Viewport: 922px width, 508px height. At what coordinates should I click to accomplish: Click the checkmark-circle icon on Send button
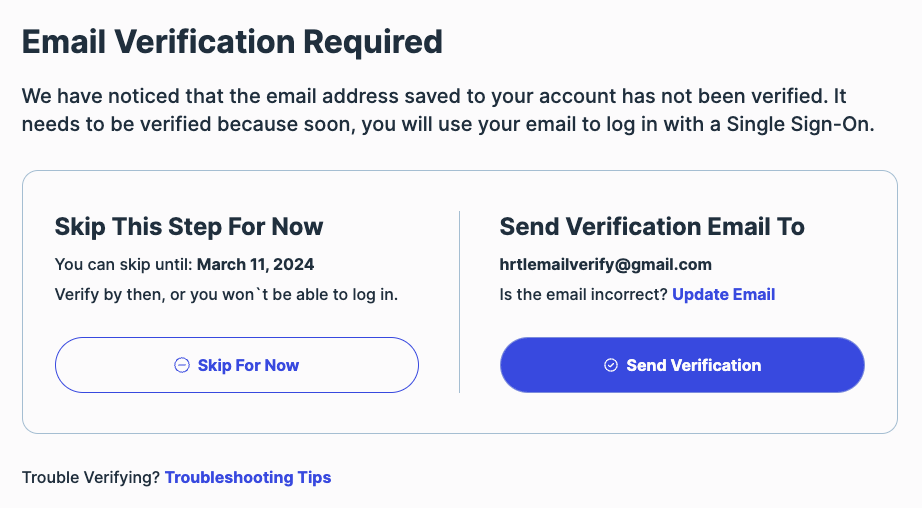tap(611, 365)
